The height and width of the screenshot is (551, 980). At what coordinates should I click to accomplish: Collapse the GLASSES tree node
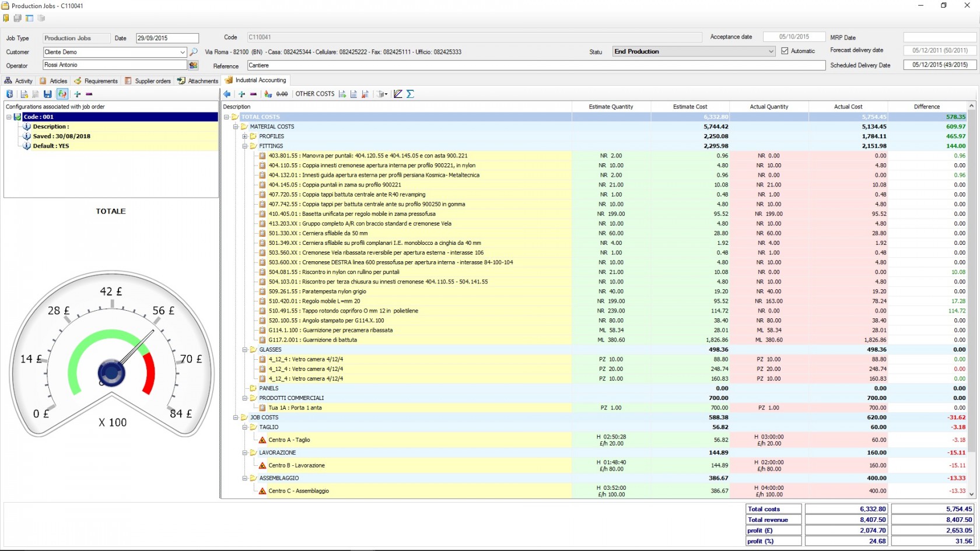245,350
